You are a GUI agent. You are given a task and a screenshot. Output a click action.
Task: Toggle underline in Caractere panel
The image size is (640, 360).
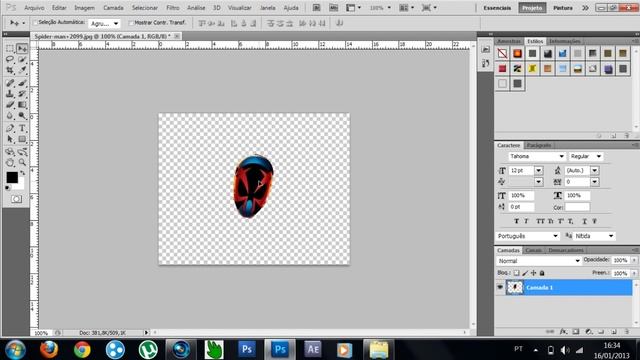coord(584,221)
